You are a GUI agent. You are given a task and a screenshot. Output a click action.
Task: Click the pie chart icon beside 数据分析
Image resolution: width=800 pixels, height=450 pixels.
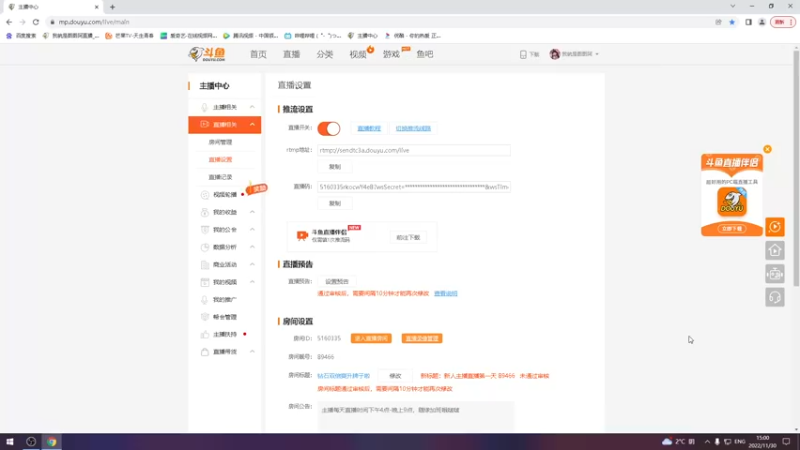pyautogui.click(x=205, y=247)
